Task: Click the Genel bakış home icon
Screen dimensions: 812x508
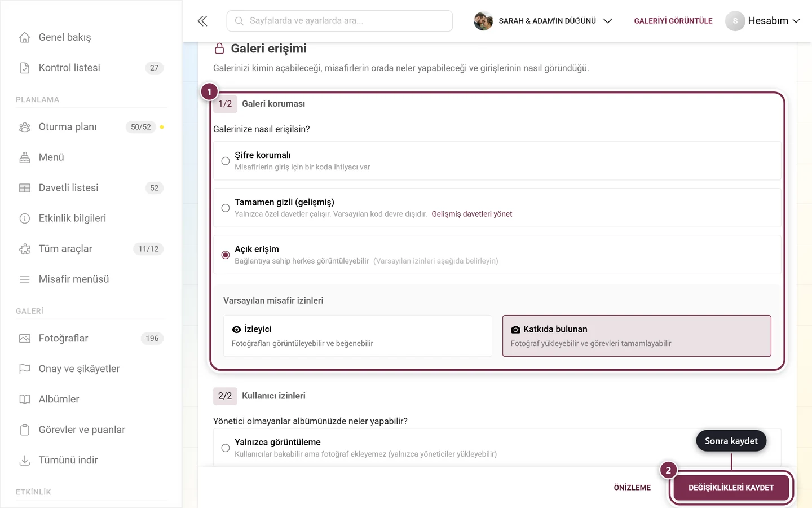Action: (25, 37)
